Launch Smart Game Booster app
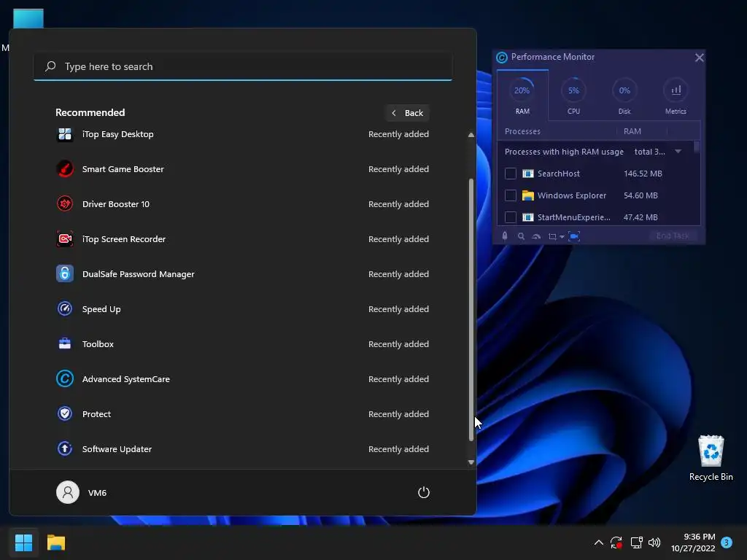Image resolution: width=747 pixels, height=560 pixels. 242,169
